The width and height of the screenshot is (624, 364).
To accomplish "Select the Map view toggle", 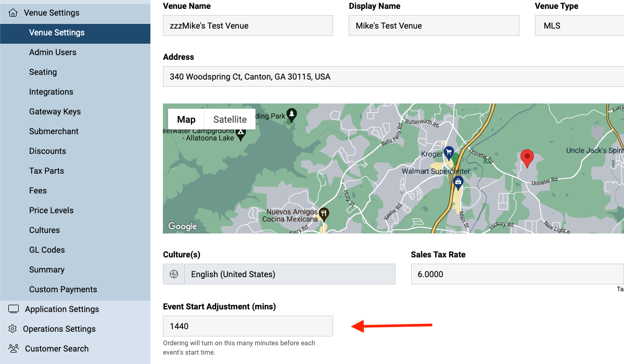I will point(186,120).
